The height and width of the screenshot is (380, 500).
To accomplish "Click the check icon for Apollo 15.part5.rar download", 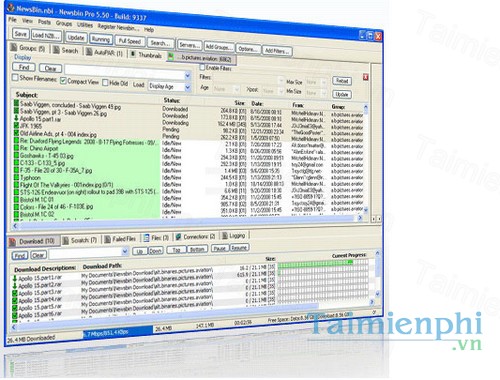I will (x=15, y=308).
